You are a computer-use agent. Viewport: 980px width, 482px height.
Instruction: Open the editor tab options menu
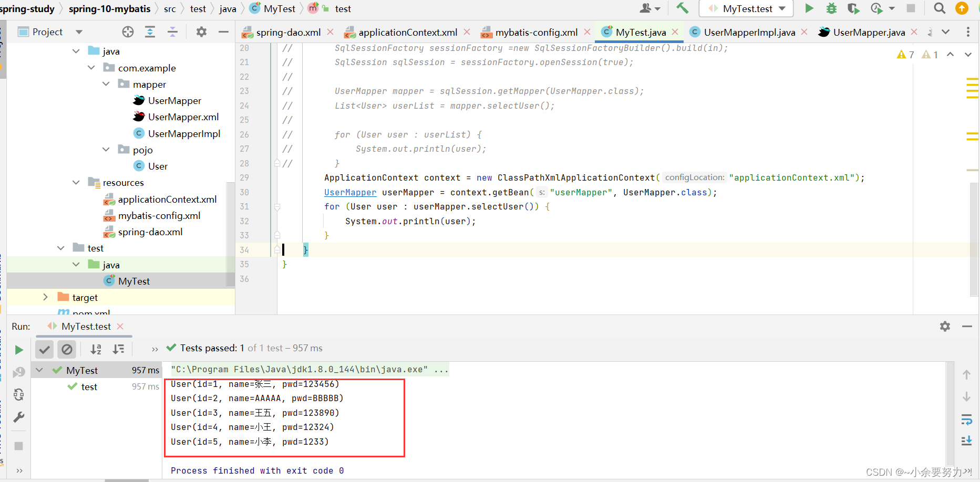pos(968,32)
